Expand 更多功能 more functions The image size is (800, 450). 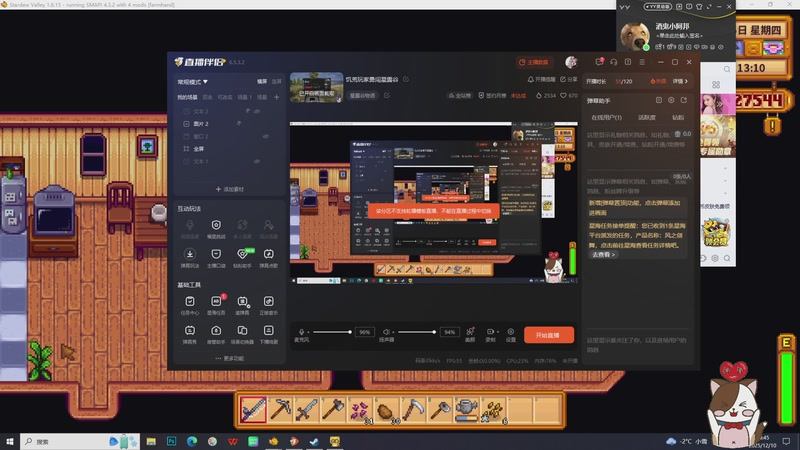coord(230,358)
